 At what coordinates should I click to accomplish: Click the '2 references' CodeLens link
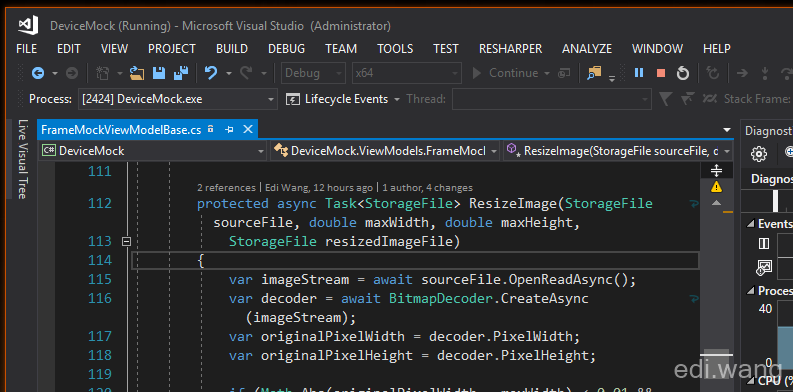226,188
